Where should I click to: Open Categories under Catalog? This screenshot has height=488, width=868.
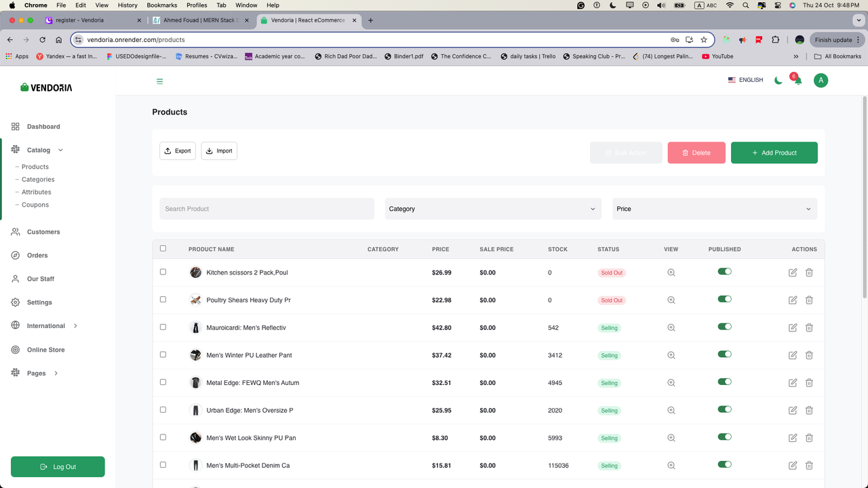coord(38,180)
